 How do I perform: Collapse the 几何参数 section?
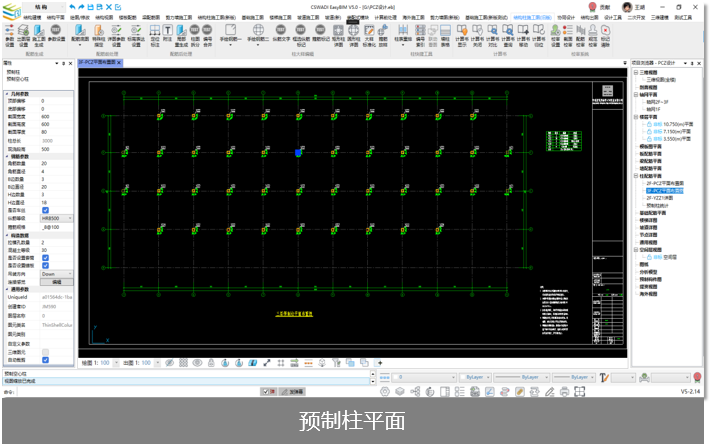tap(5, 92)
